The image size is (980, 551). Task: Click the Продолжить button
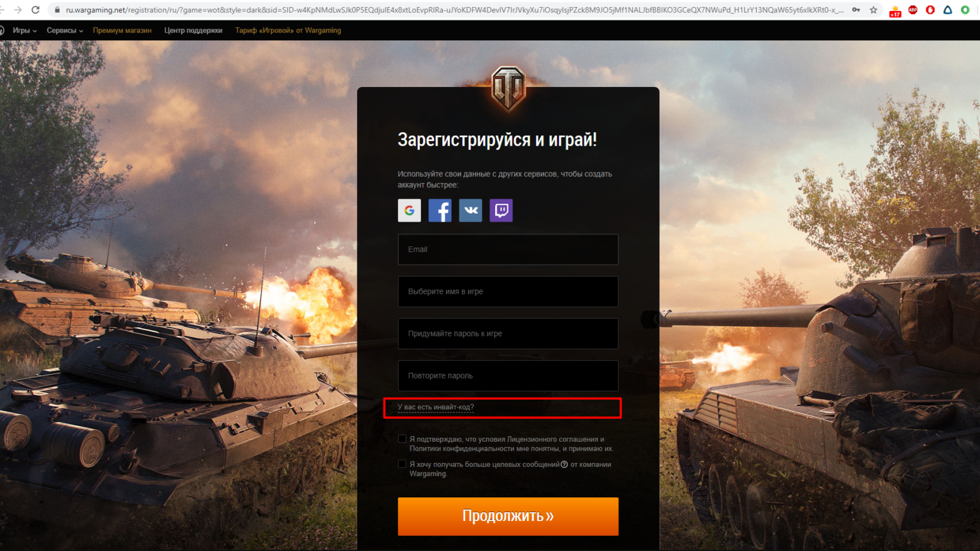tap(508, 516)
